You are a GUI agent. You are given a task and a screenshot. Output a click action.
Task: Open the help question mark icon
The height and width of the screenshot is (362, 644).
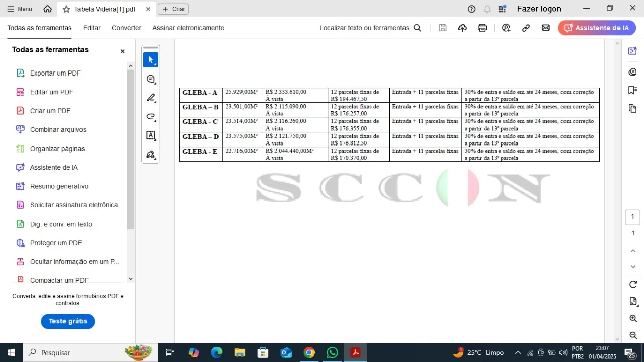click(471, 9)
